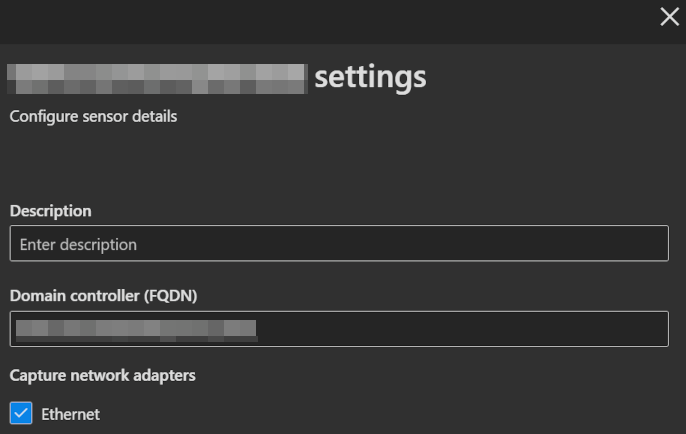The image size is (686, 434).
Task: Click the "Enter description" placeholder text
Action: 78,244
